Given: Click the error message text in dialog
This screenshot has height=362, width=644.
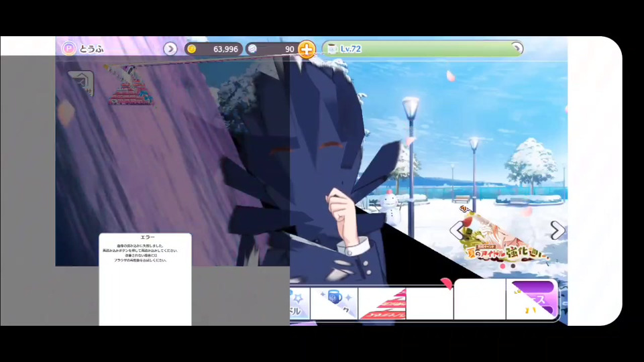Looking at the screenshot, I should click(140, 253).
